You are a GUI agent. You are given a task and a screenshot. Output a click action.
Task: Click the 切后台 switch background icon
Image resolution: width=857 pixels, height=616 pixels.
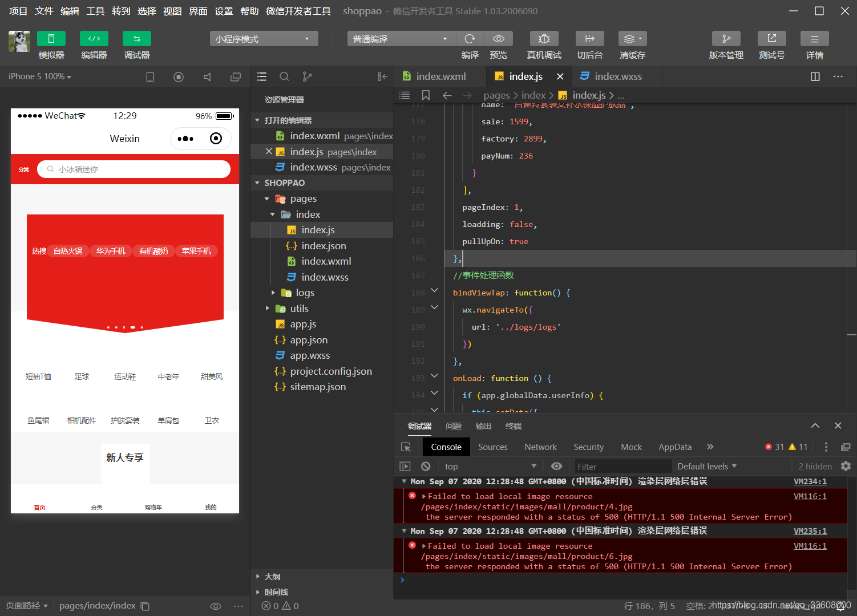click(x=590, y=39)
